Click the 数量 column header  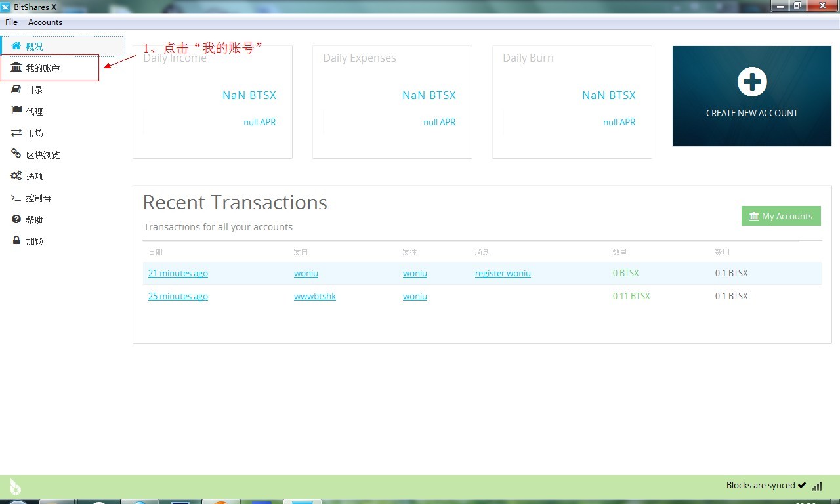point(620,252)
